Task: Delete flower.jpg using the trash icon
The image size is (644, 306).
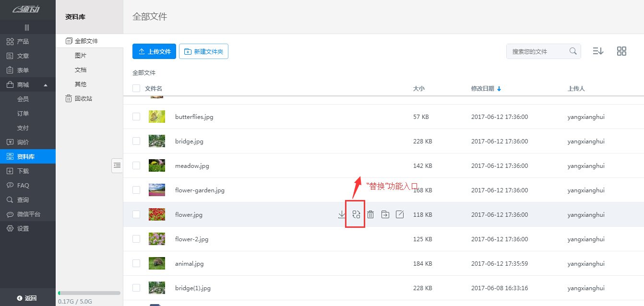Action: point(370,214)
